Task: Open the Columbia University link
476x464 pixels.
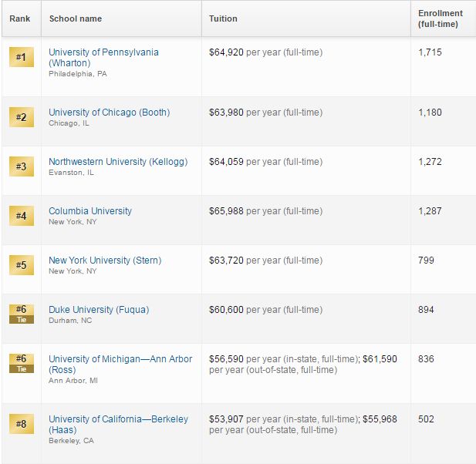Action: pyautogui.click(x=90, y=210)
